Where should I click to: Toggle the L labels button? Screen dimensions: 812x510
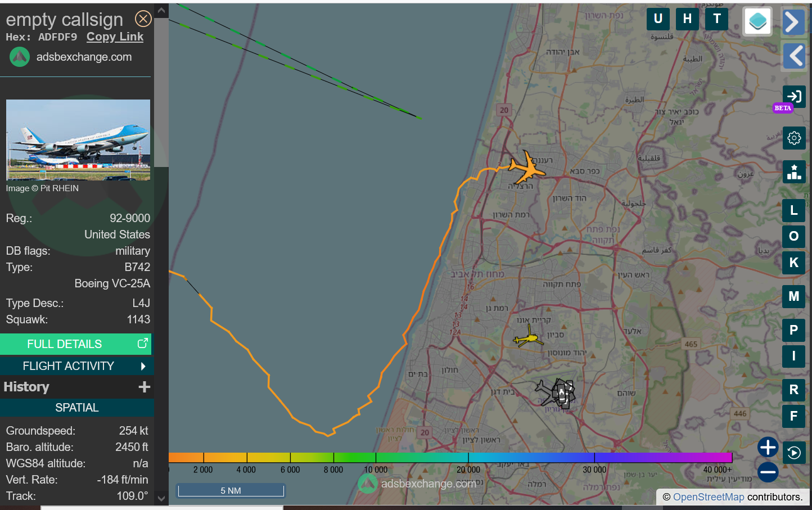pyautogui.click(x=793, y=210)
